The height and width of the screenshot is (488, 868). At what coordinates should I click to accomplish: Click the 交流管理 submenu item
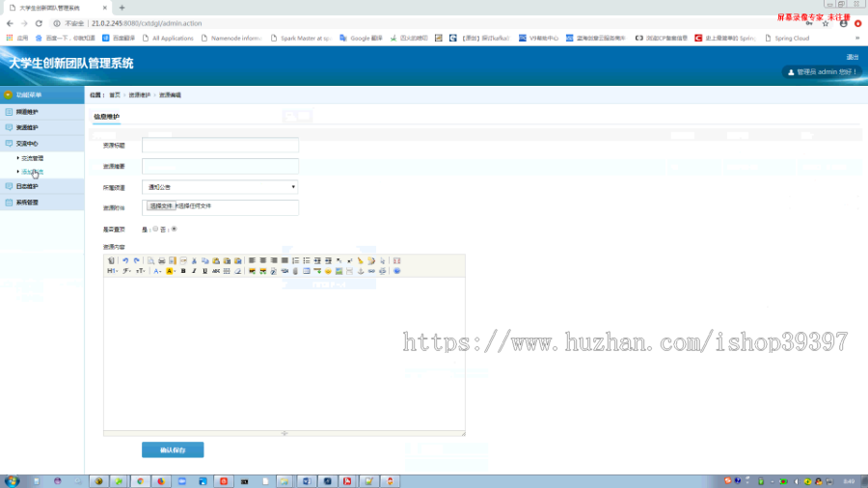32,158
